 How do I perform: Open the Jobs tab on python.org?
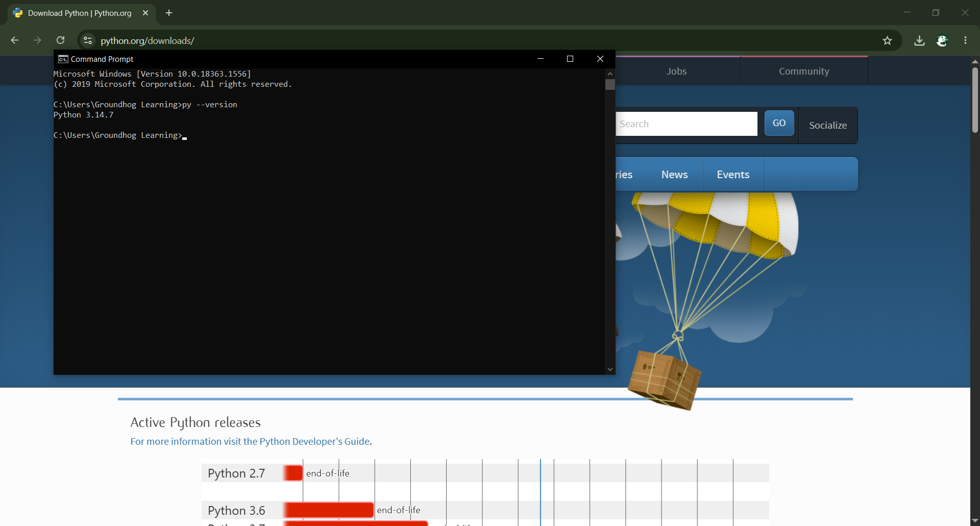(x=676, y=71)
